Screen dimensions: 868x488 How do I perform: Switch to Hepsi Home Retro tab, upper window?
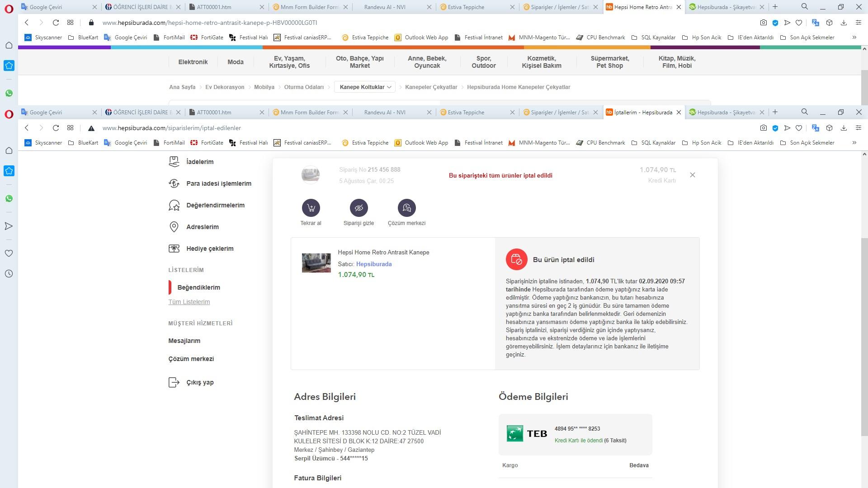(643, 7)
